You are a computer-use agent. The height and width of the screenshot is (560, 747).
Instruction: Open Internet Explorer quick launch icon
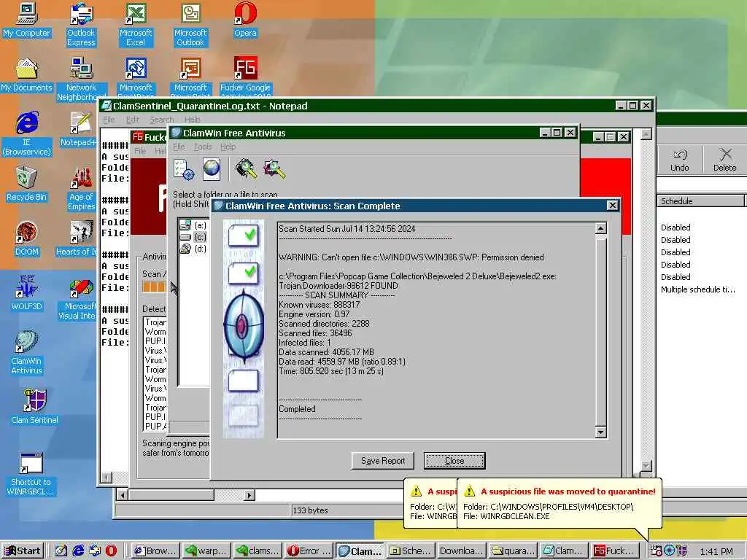point(78,551)
